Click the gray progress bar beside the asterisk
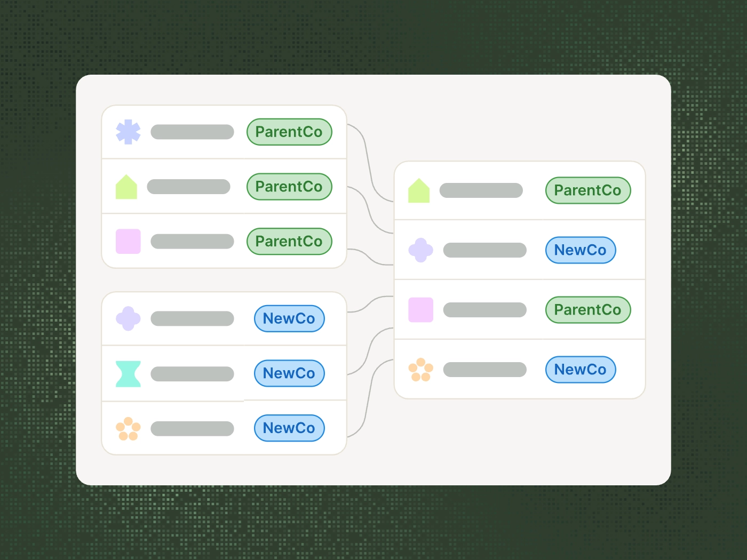The image size is (747, 560). [x=192, y=131]
